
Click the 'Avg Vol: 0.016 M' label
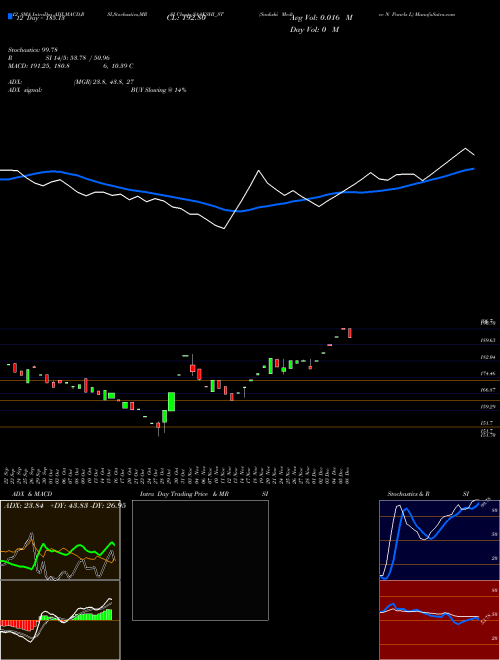[x=321, y=18]
